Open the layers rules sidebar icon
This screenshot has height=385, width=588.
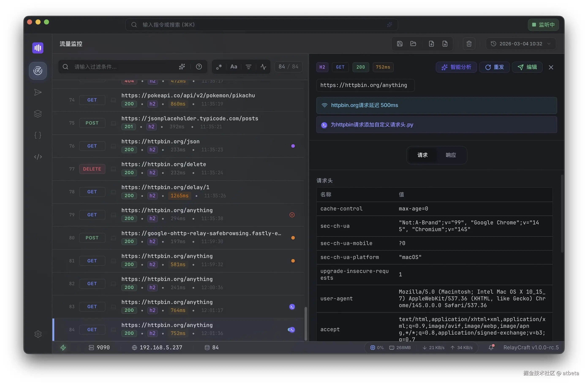pyautogui.click(x=38, y=114)
